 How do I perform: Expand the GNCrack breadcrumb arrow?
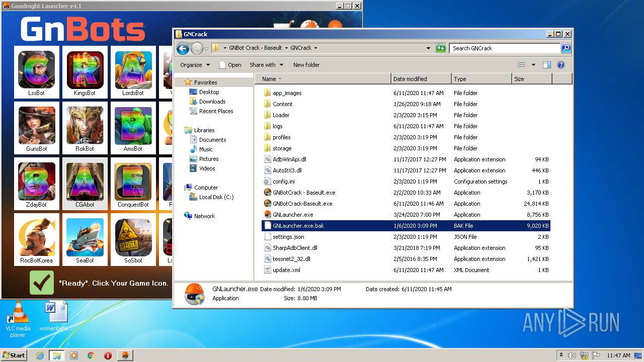click(x=315, y=48)
